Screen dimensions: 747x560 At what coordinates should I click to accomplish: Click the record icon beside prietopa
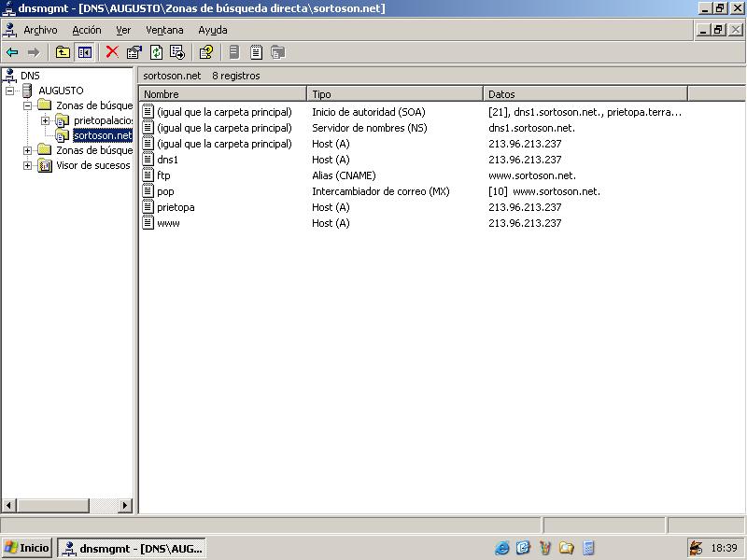pos(148,206)
